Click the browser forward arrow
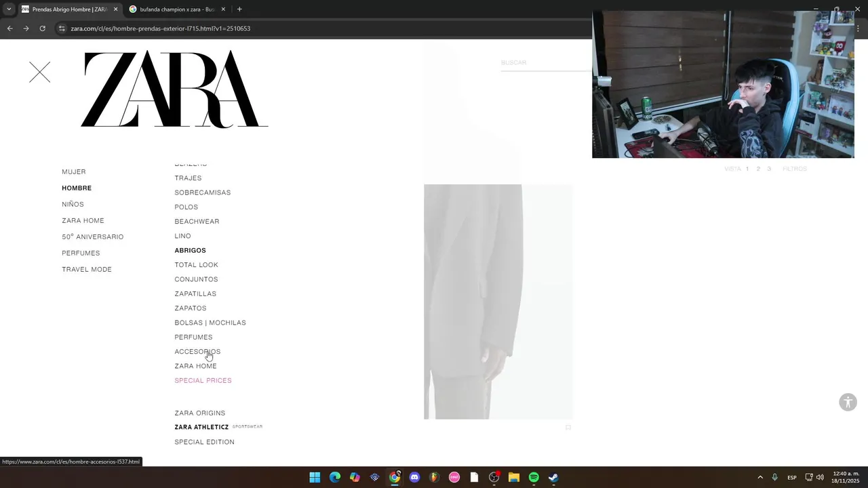868x488 pixels. pos(26,28)
